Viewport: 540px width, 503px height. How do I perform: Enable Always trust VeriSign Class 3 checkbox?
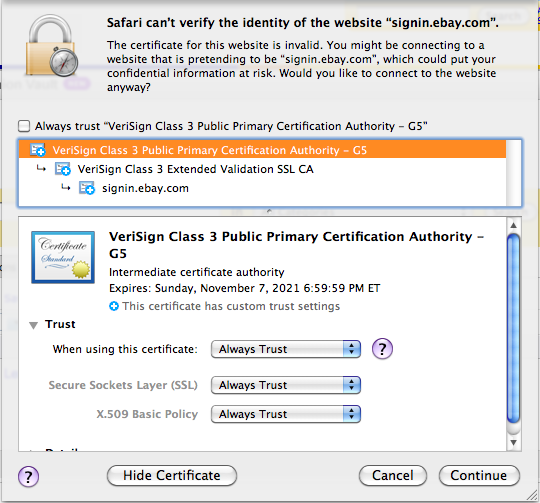pyautogui.click(x=24, y=126)
